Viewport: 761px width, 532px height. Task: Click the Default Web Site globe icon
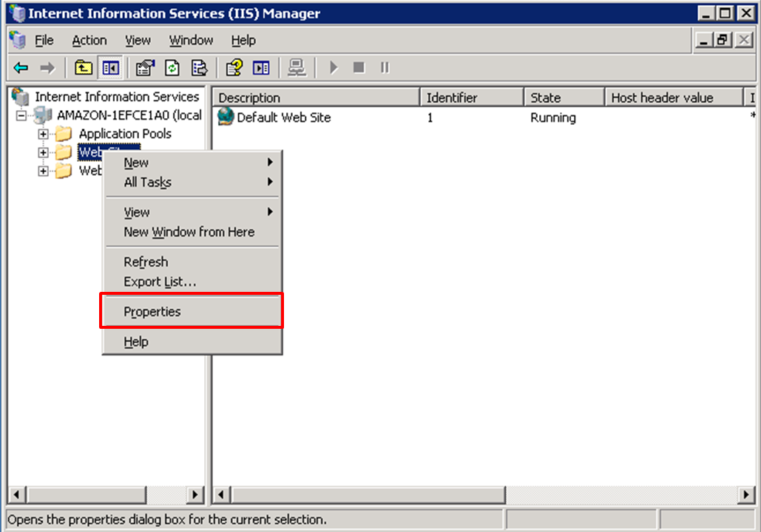(226, 117)
